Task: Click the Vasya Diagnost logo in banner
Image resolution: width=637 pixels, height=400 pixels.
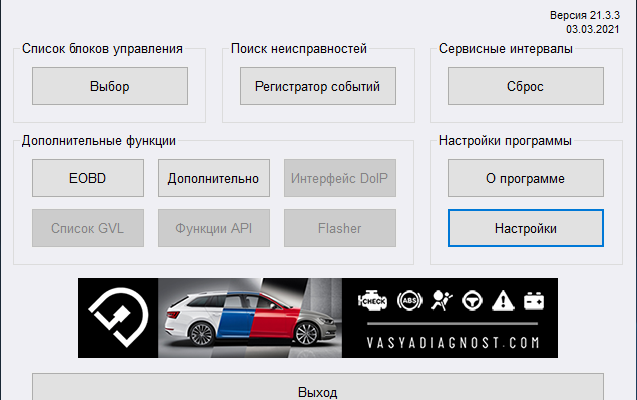Action: (x=118, y=318)
